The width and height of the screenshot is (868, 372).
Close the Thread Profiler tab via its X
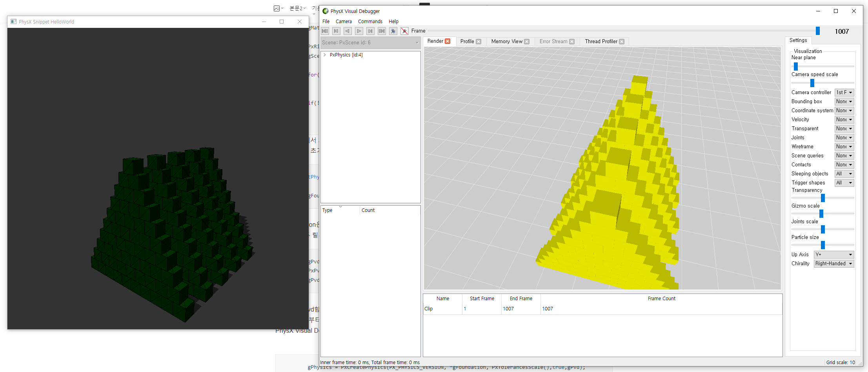coord(622,42)
